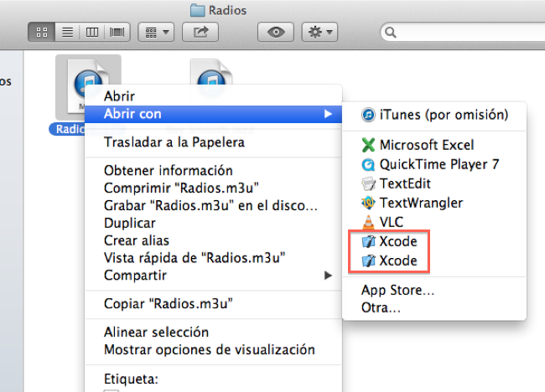
Task: Open file with Microsoft Excel
Action: tap(434, 145)
